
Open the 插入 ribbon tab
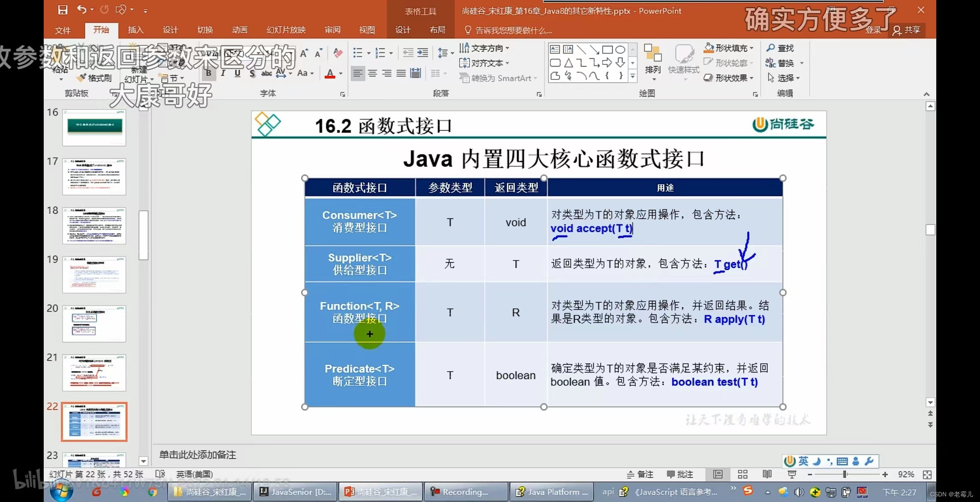pos(135,30)
